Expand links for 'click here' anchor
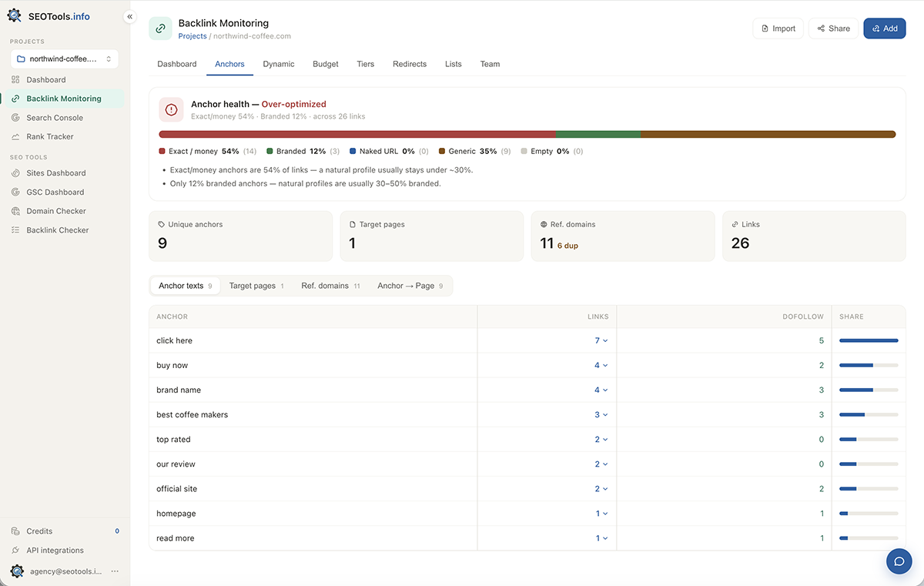The height and width of the screenshot is (586, 924). click(x=601, y=340)
